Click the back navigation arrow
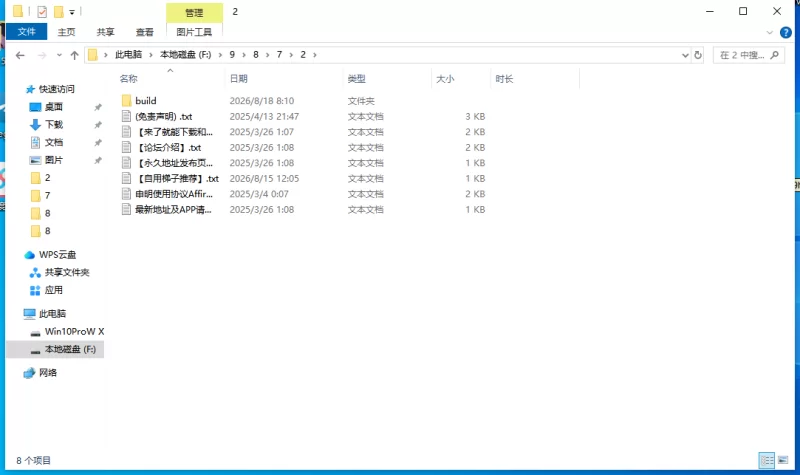This screenshot has width=800, height=475. pyautogui.click(x=20, y=55)
